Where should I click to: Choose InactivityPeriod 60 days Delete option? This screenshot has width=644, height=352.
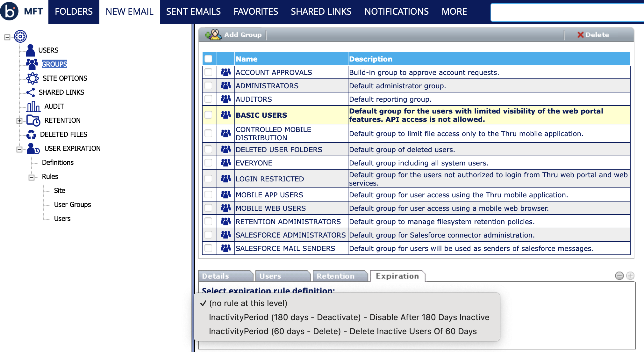tap(342, 331)
